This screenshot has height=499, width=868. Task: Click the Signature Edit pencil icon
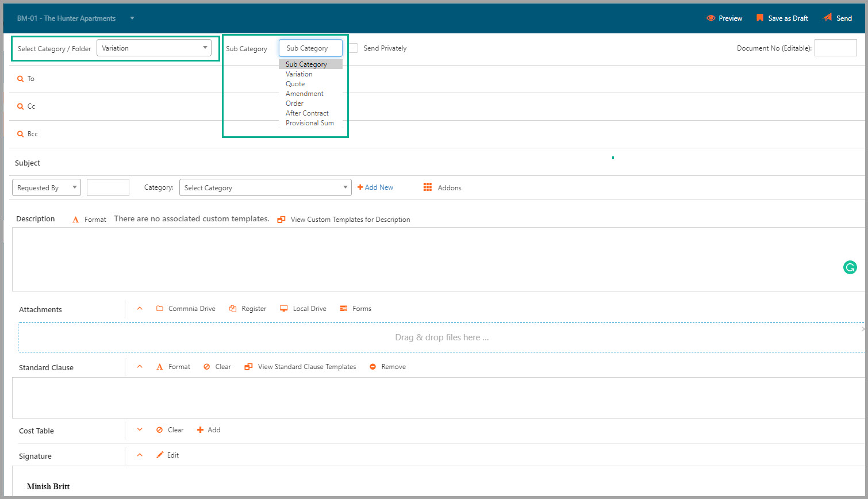pyautogui.click(x=160, y=455)
